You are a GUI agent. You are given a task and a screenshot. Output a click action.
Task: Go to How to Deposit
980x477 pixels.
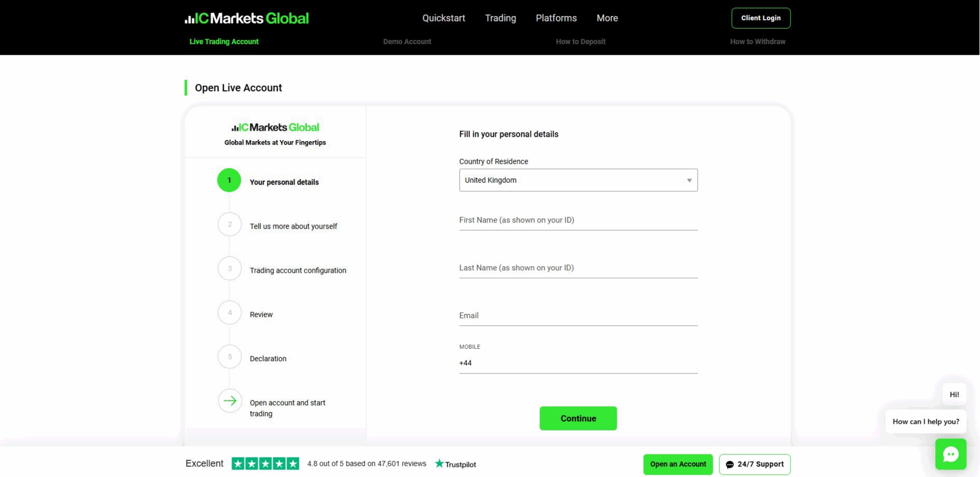(581, 42)
